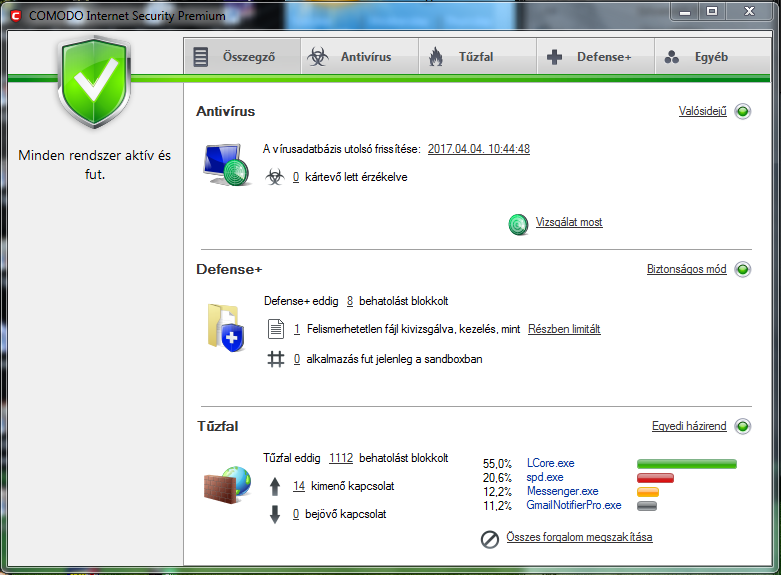Click the 0 incoming connections count
The width and height of the screenshot is (781, 575).
click(x=296, y=514)
